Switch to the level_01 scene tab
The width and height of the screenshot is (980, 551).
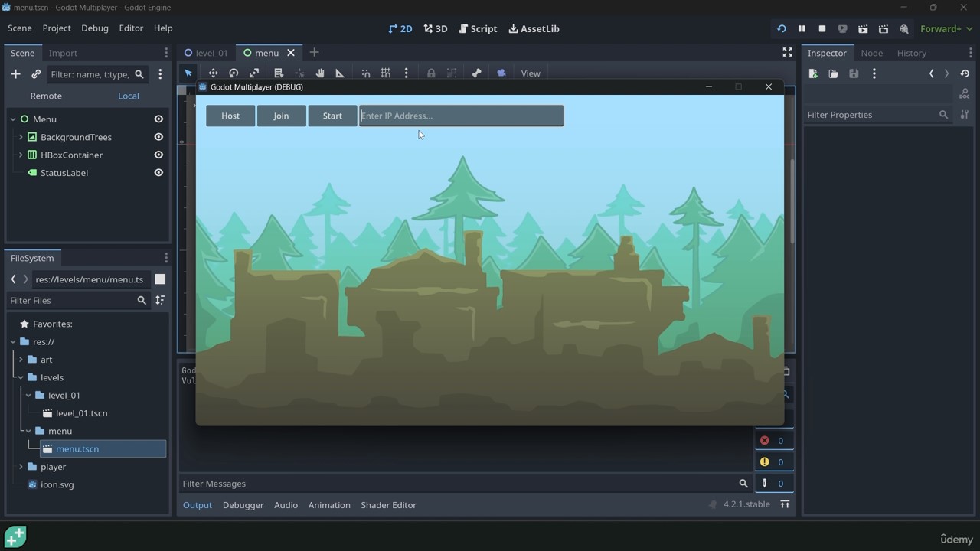205,53
